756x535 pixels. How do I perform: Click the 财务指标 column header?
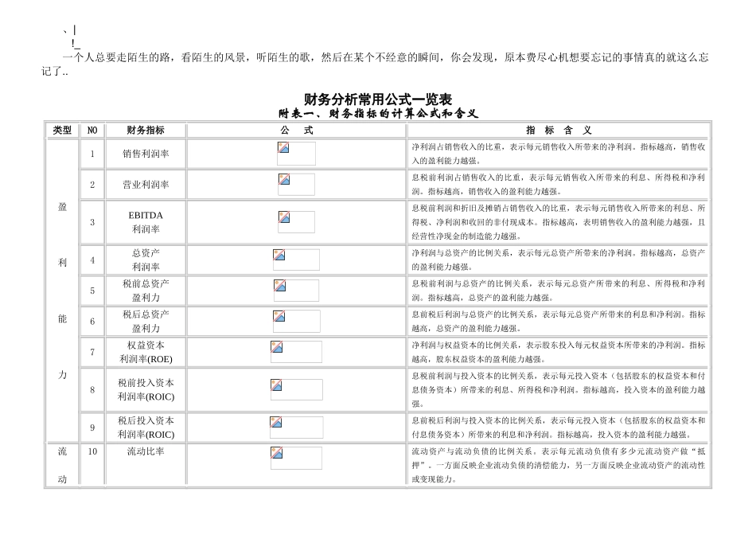click(146, 131)
